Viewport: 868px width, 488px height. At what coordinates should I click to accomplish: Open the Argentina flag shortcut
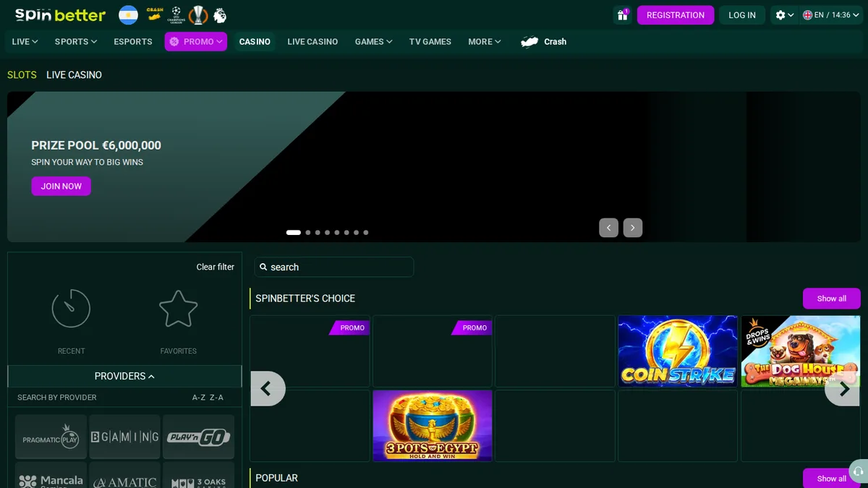128,14
